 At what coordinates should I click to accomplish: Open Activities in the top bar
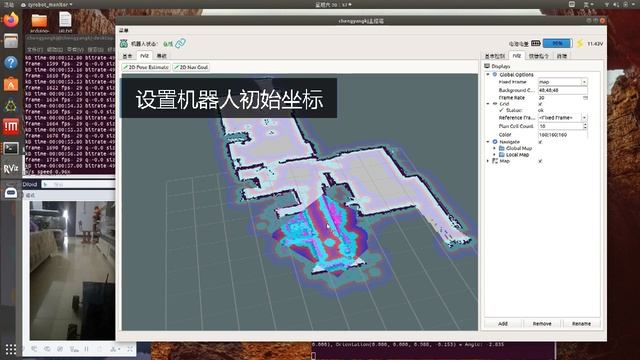click(x=9, y=4)
